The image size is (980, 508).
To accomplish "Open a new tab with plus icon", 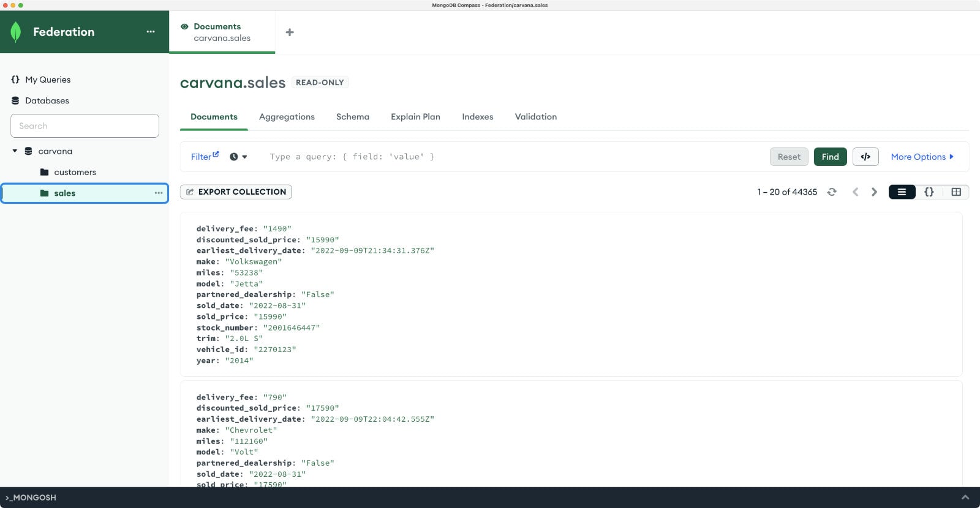I will tap(290, 32).
